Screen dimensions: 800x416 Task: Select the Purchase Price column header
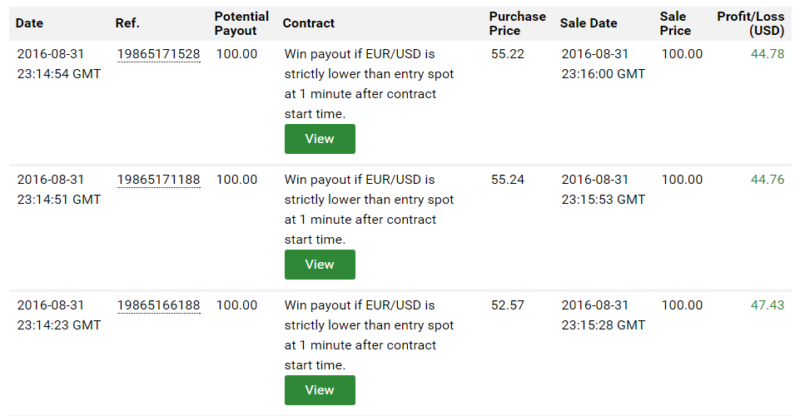point(517,23)
